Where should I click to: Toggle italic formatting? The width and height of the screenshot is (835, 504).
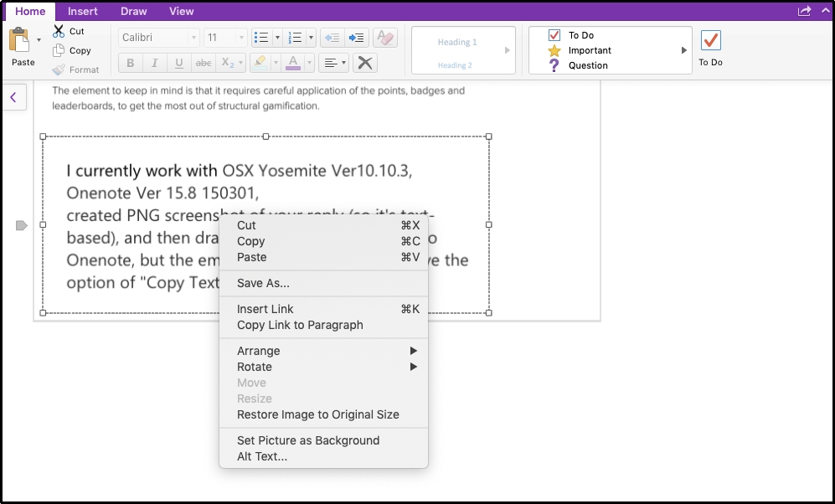tap(154, 62)
